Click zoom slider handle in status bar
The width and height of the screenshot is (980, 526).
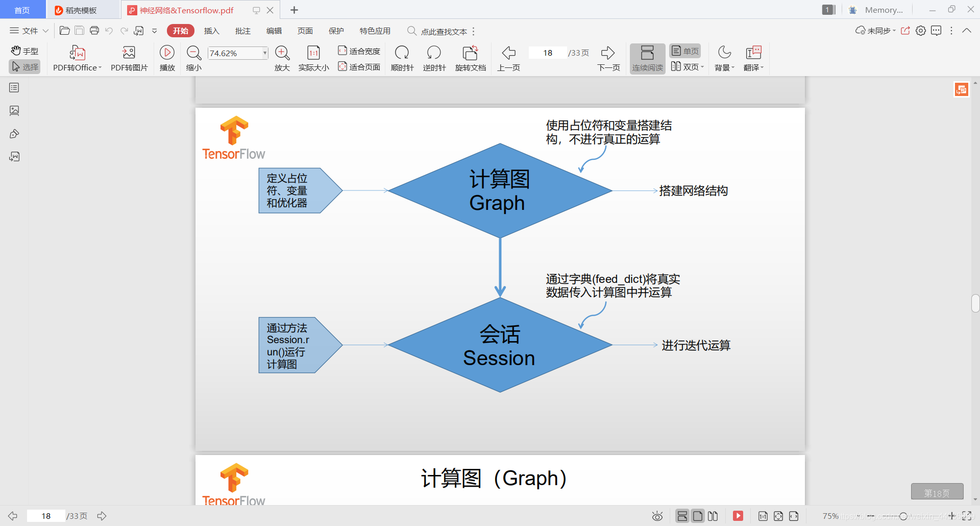(903, 516)
